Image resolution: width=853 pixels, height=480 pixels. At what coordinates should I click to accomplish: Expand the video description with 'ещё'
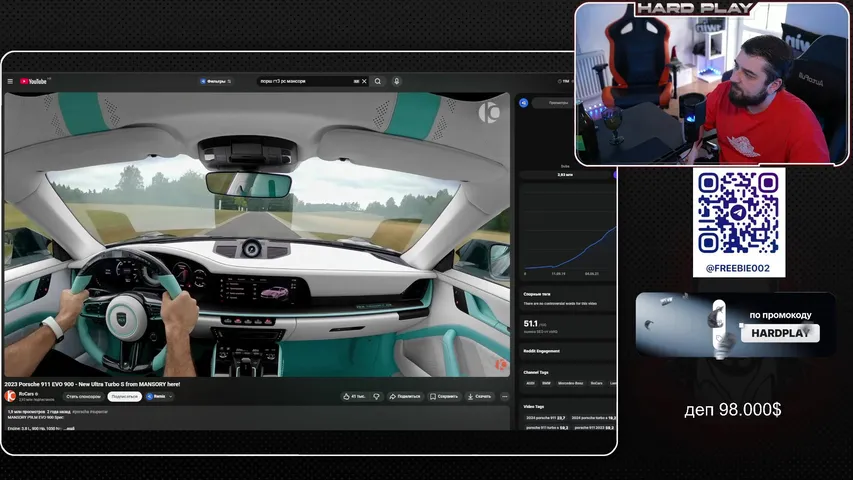click(70, 428)
